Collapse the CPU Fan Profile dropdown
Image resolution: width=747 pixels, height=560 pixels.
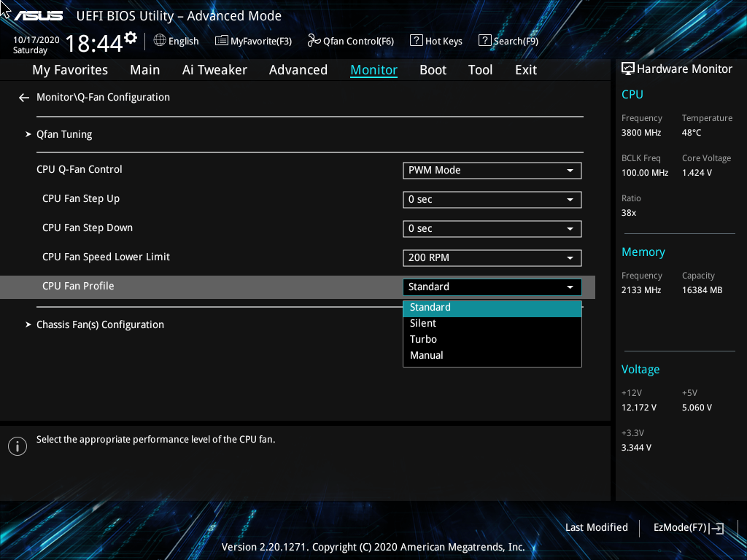coord(492,287)
